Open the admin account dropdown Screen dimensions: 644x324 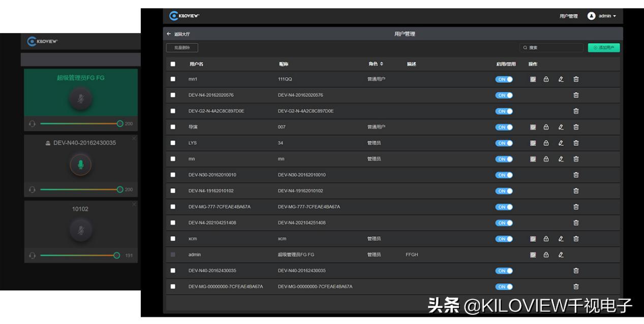coord(602,16)
